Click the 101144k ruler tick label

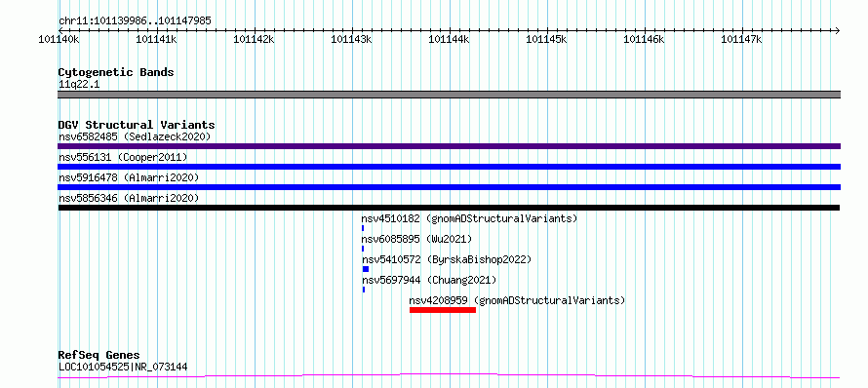(x=449, y=39)
